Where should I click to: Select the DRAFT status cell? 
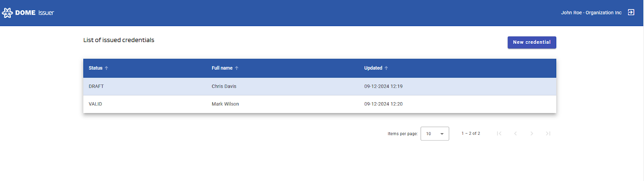point(96,86)
